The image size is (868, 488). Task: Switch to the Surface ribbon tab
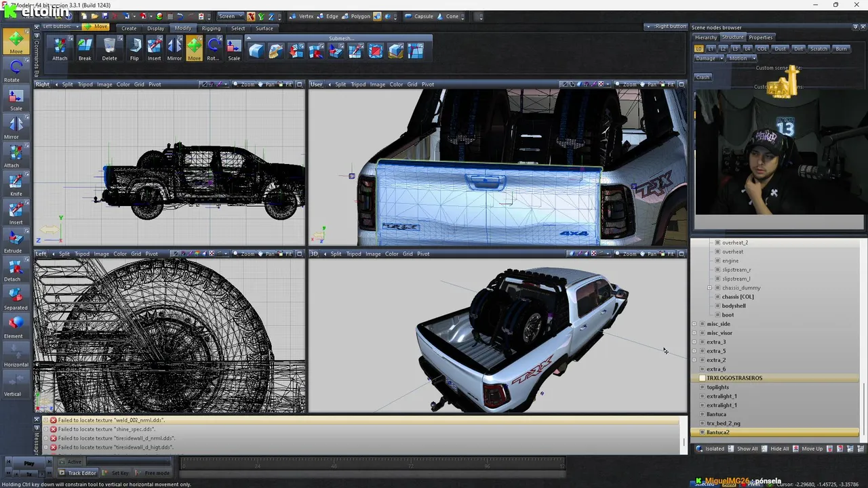[264, 28]
